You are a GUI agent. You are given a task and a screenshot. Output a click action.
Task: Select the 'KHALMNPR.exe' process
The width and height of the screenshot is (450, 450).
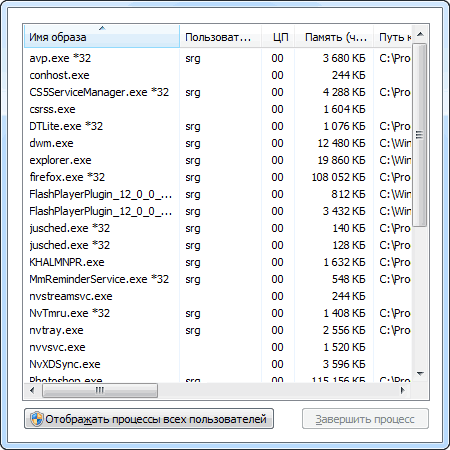pyautogui.click(x=218, y=262)
